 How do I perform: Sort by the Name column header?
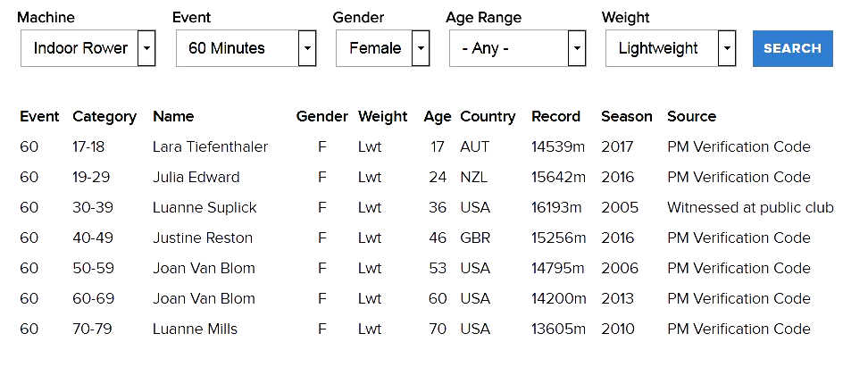173,116
